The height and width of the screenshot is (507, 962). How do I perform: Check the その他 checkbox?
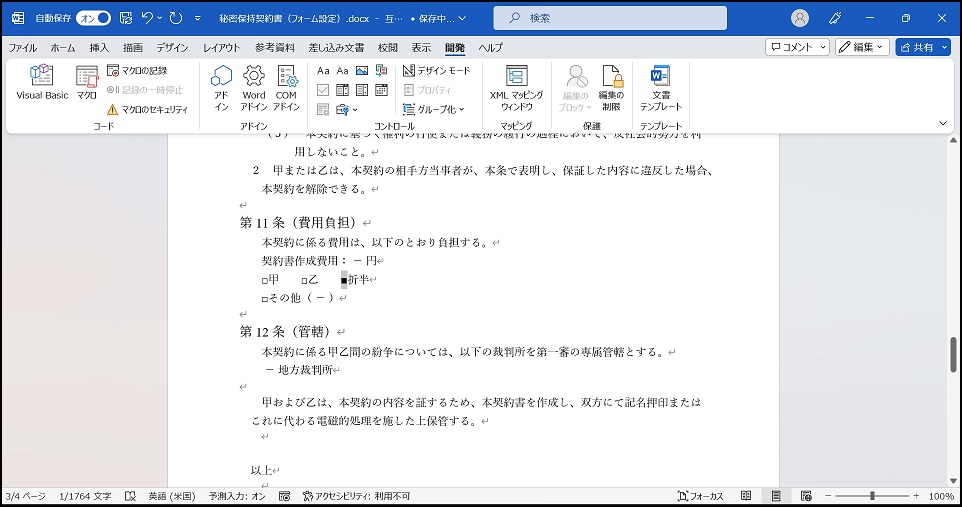pos(264,299)
